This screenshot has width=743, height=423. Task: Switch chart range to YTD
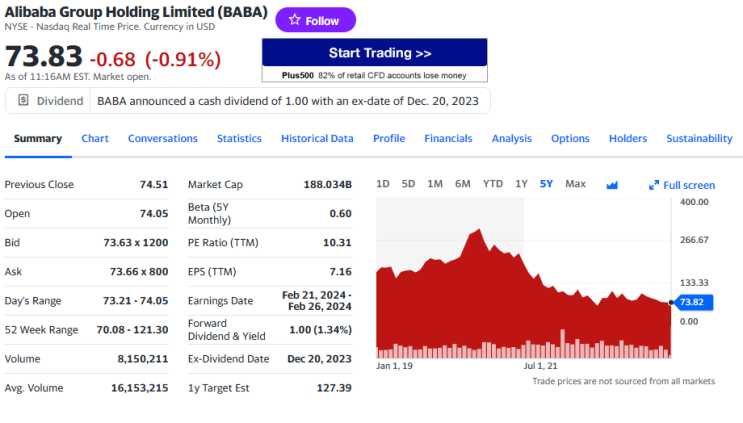coord(493,184)
